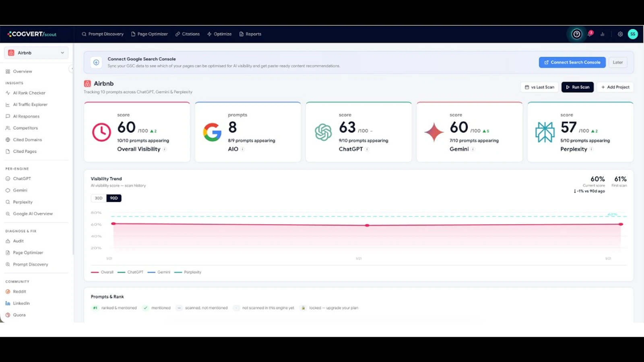Click the Perplexity card info icon
644x362 pixels.
tap(591, 149)
